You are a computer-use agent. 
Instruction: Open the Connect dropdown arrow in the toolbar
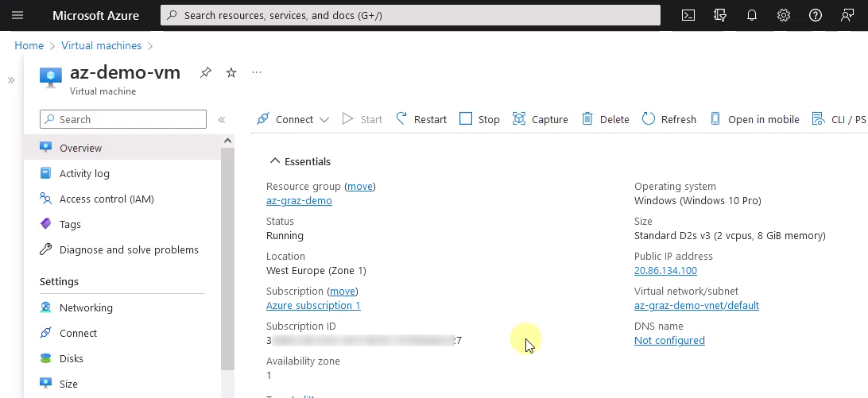click(x=324, y=120)
